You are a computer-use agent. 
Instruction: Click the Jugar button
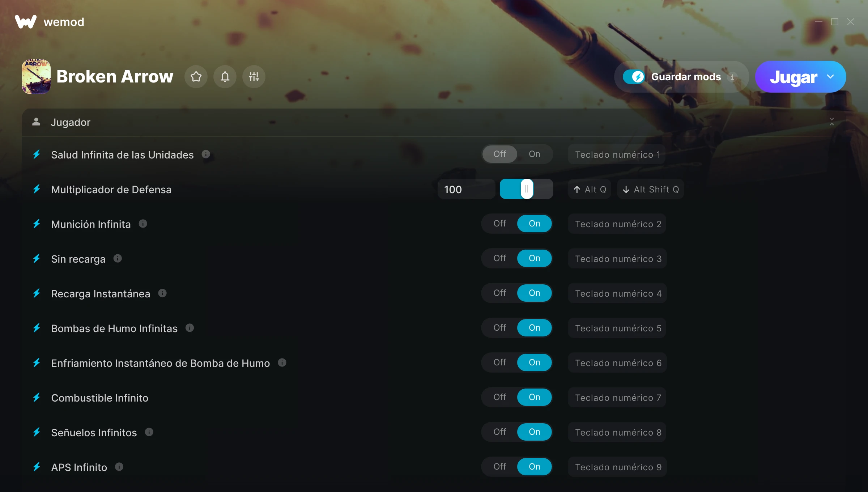click(x=793, y=77)
